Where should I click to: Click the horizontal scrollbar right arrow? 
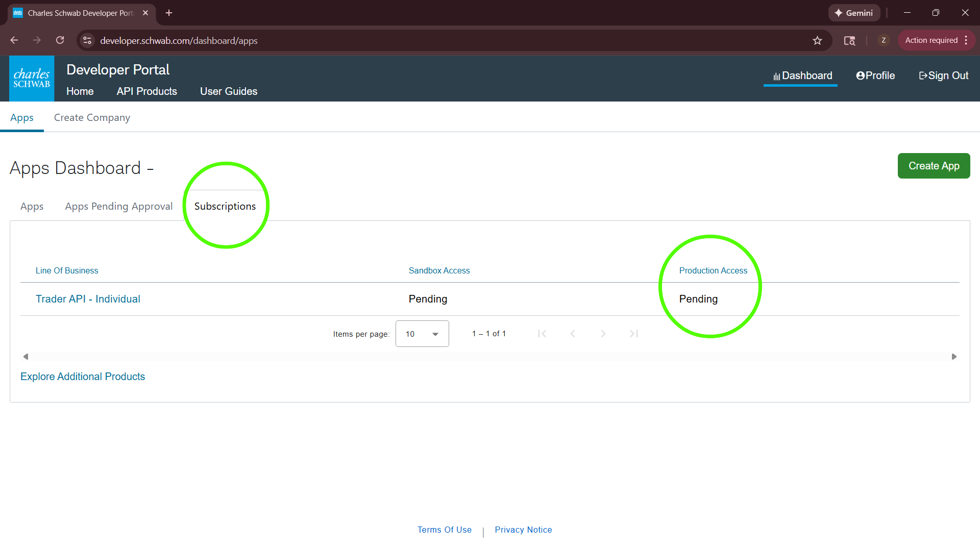coord(954,357)
